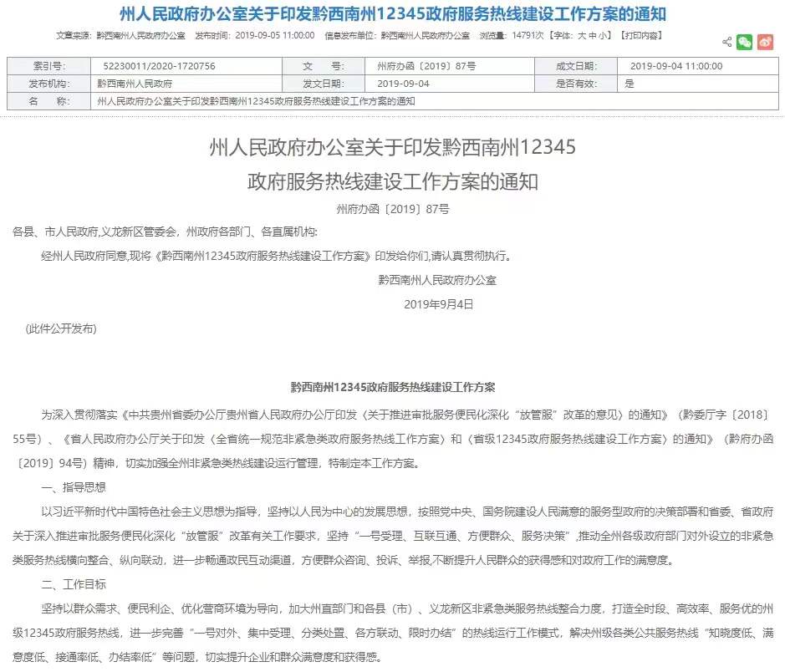
Task: Click the share icon beside the WeChat button
Action: [x=727, y=42]
